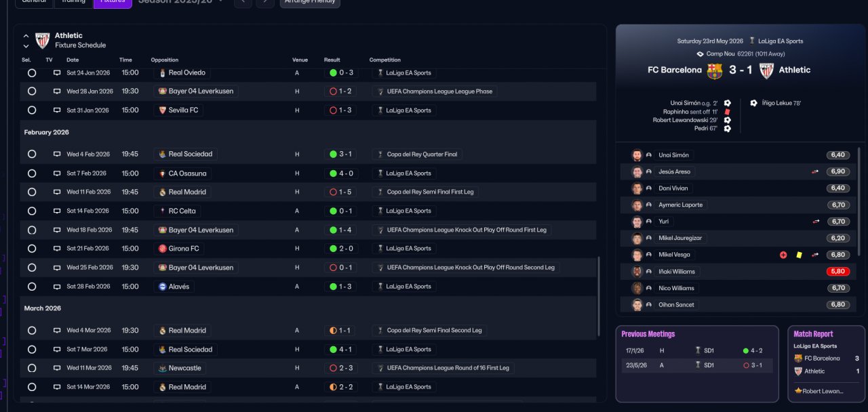The image size is (868, 412).
Task: Click Mikel Vesga's injury red cross icon
Action: point(783,255)
